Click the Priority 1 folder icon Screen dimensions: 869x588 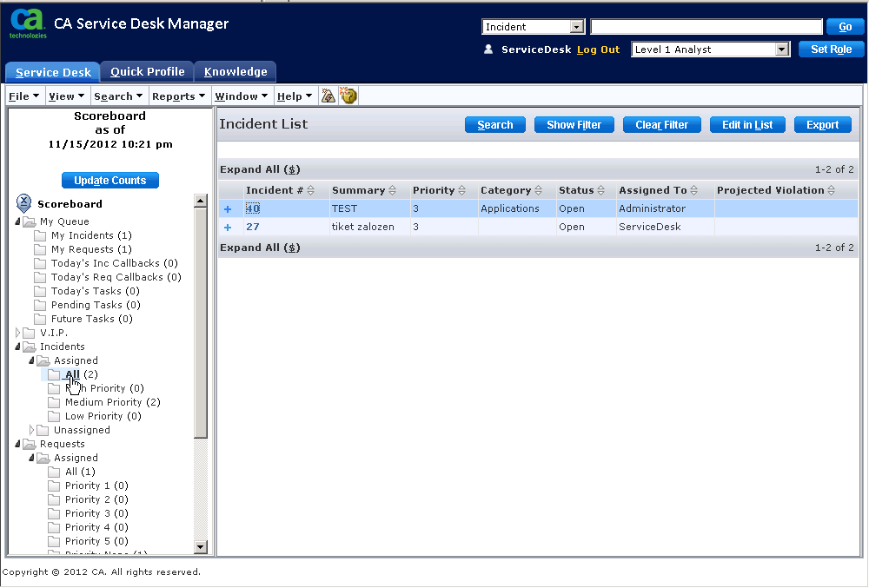pyautogui.click(x=54, y=486)
